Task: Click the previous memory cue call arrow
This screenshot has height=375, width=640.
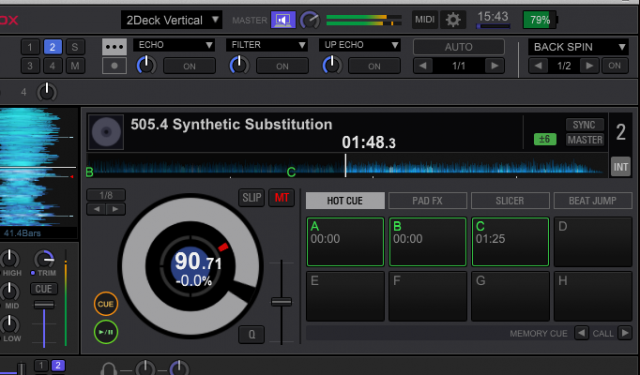Action: pyautogui.click(x=581, y=333)
